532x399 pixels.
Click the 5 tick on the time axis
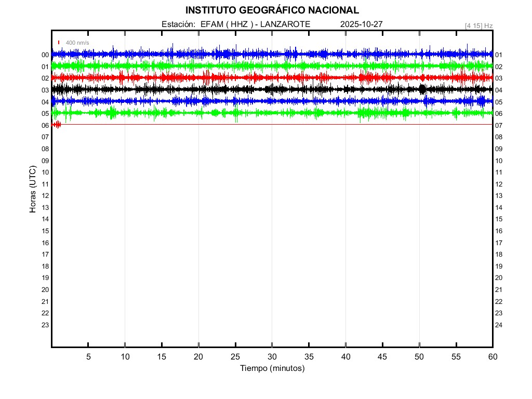pos(88,357)
